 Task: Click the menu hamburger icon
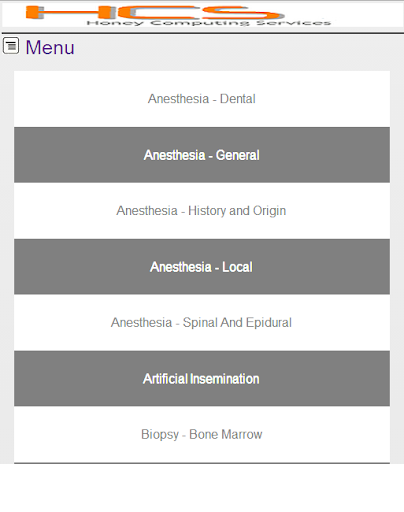[x=11, y=46]
